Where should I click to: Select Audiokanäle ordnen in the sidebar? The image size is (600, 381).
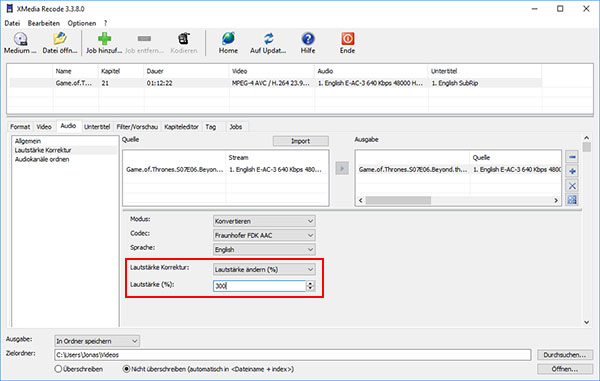click(42, 160)
